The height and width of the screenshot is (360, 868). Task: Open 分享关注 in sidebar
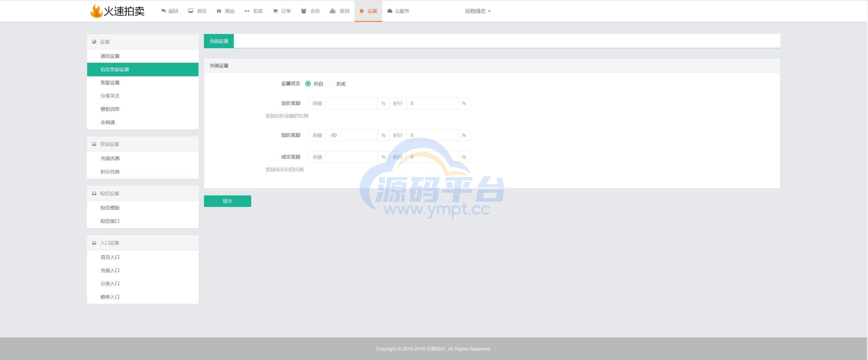click(x=143, y=96)
